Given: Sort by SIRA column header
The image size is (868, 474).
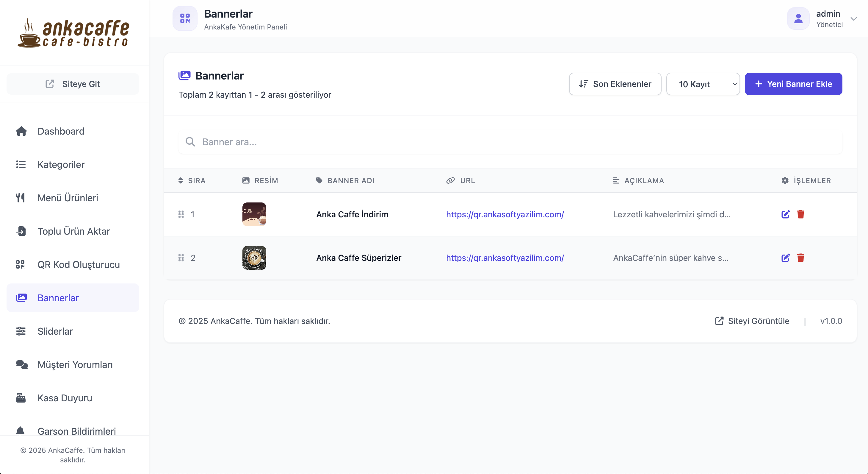Looking at the screenshot, I should (192, 180).
